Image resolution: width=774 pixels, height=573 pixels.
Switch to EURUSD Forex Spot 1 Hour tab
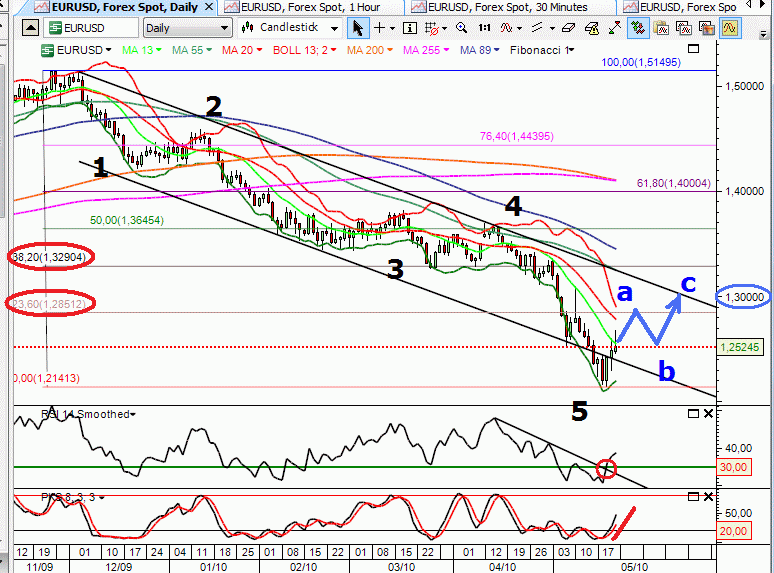(x=311, y=7)
